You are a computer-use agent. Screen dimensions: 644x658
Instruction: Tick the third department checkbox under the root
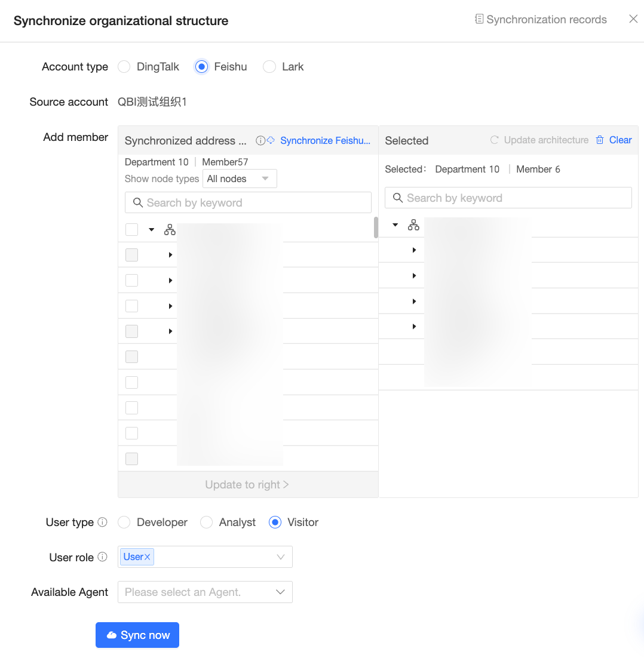click(132, 306)
